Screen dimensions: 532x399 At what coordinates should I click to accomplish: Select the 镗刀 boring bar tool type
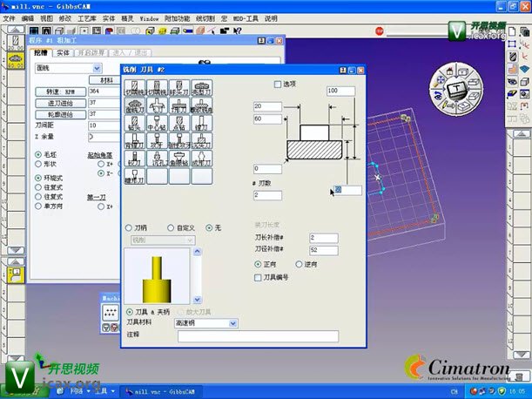[x=202, y=123]
